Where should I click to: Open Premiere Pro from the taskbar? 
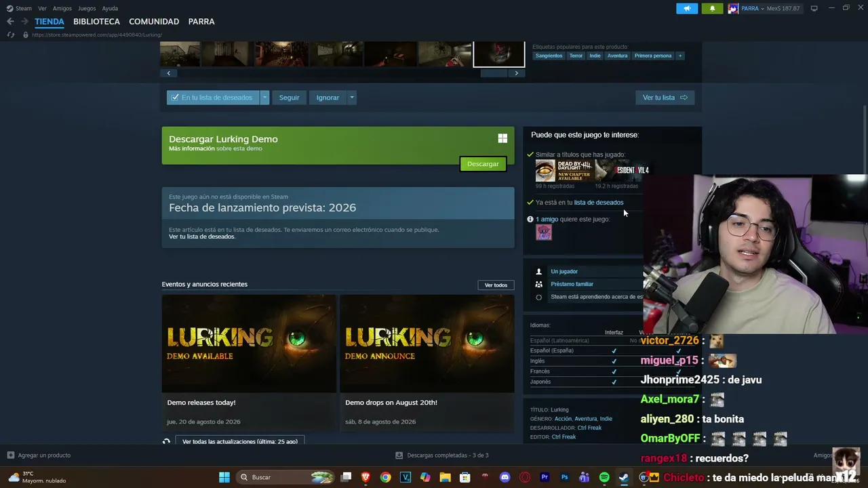point(545,477)
